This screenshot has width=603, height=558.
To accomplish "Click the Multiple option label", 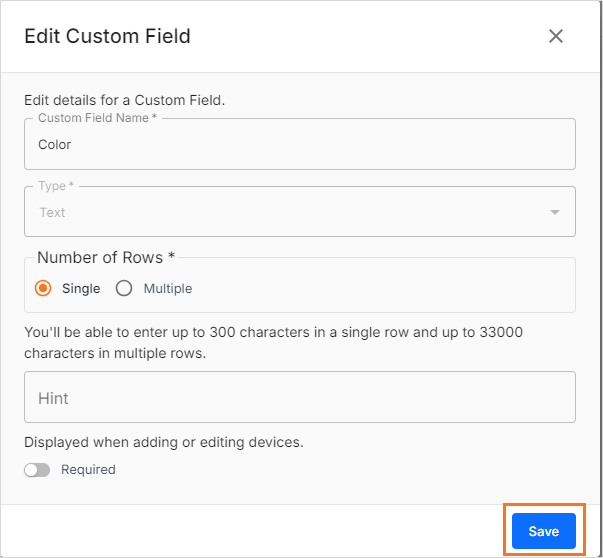I will [x=167, y=288].
